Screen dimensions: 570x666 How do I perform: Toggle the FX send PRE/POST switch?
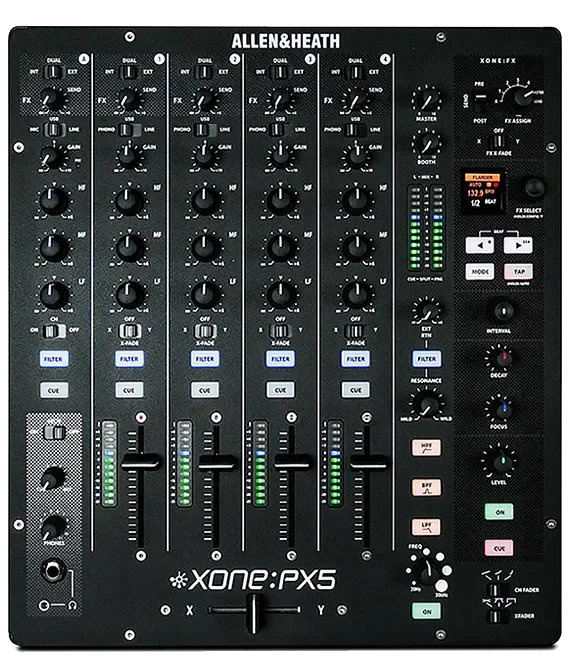[480, 102]
